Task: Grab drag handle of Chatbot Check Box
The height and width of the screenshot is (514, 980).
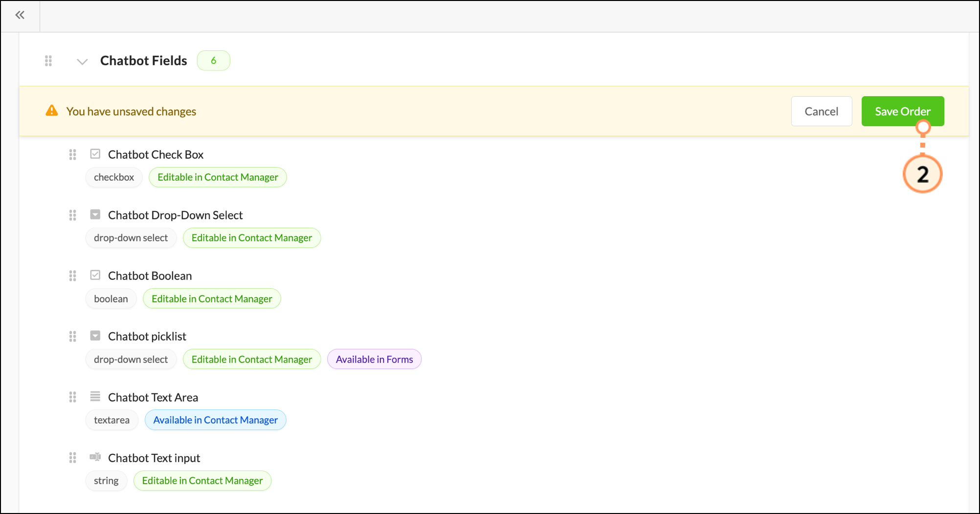Action: tap(73, 155)
